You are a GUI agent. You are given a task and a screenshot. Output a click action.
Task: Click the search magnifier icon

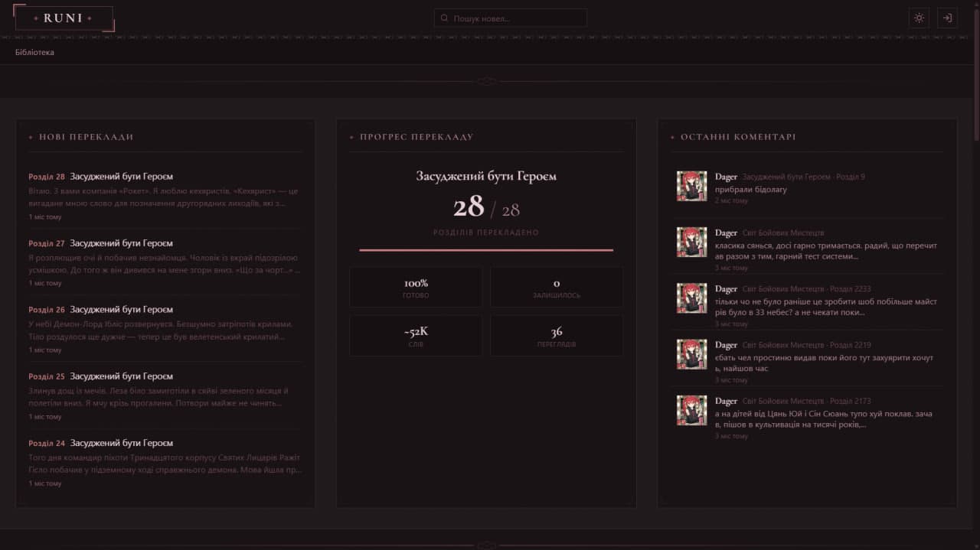pyautogui.click(x=445, y=18)
